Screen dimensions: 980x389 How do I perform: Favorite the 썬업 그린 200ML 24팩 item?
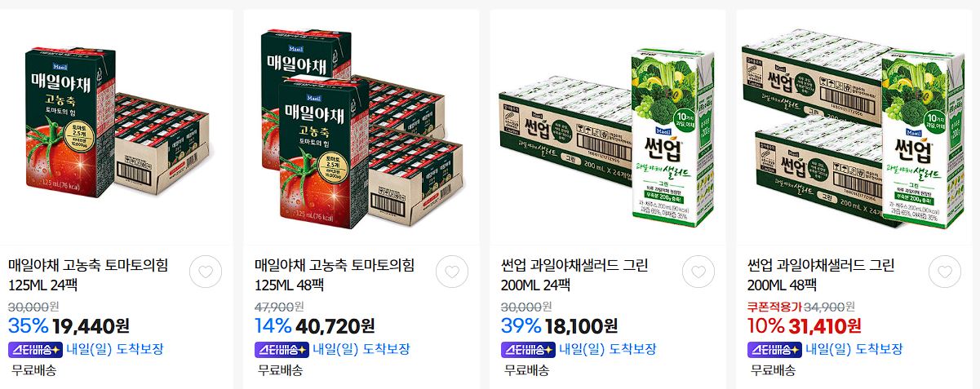click(x=698, y=272)
